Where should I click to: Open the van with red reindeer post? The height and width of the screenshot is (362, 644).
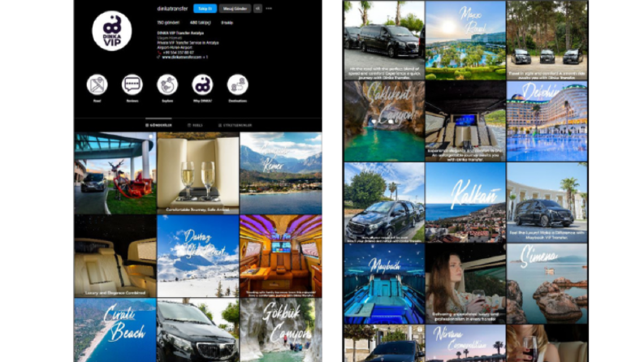115,173
